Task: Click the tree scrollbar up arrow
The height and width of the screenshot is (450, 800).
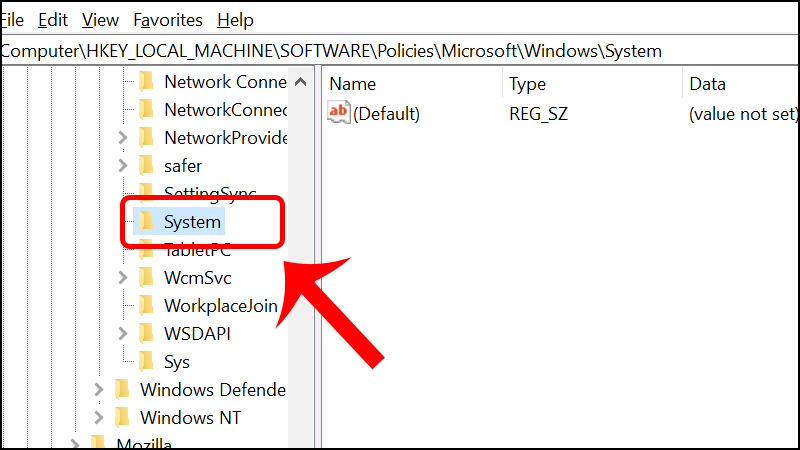Action: [x=301, y=82]
